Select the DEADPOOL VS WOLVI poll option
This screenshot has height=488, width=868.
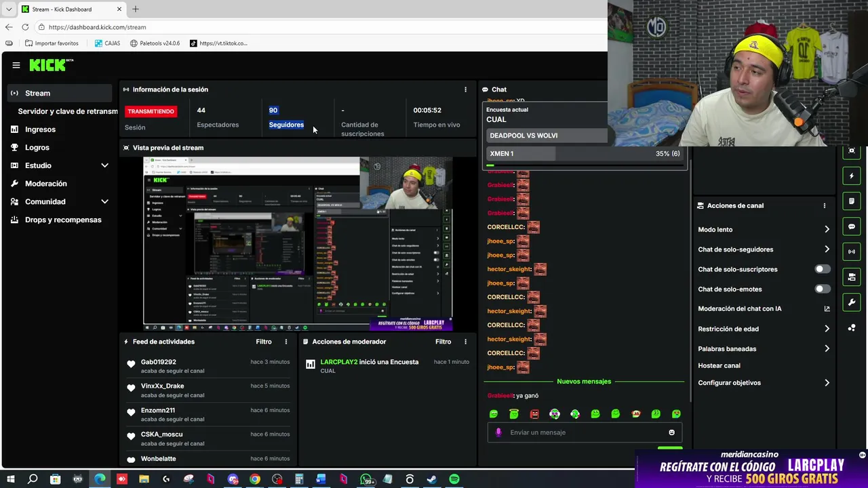(547, 136)
